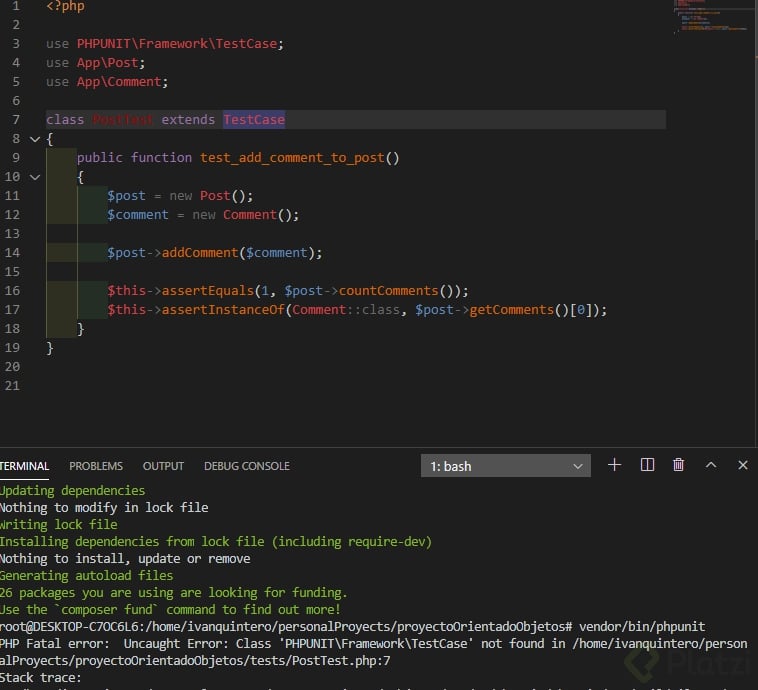Viewport: 758px width, 690px height.
Task: Click 'Nothing to install, update or remove' line
Action: [125, 558]
